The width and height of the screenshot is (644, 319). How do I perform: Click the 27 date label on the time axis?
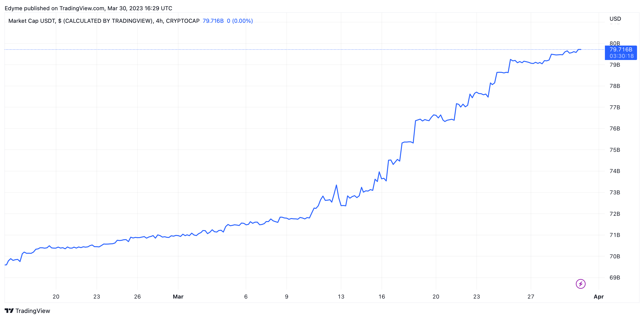coord(531,296)
